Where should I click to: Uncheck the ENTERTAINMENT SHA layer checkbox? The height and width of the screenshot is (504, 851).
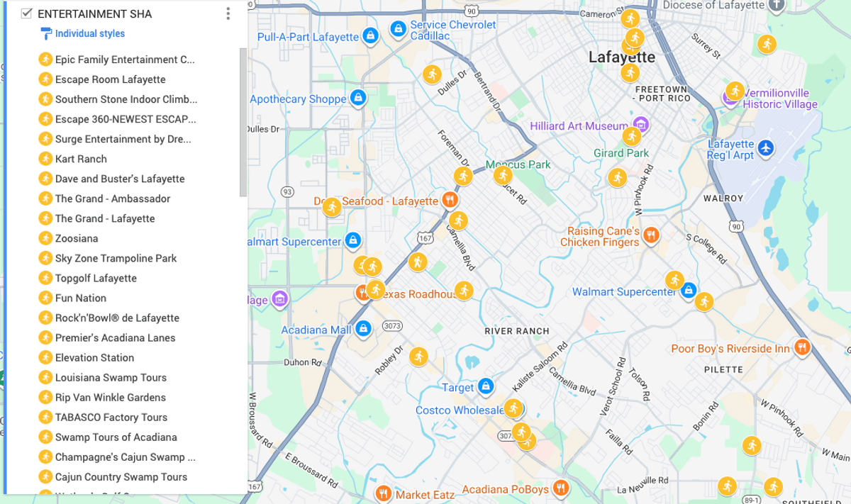27,13
